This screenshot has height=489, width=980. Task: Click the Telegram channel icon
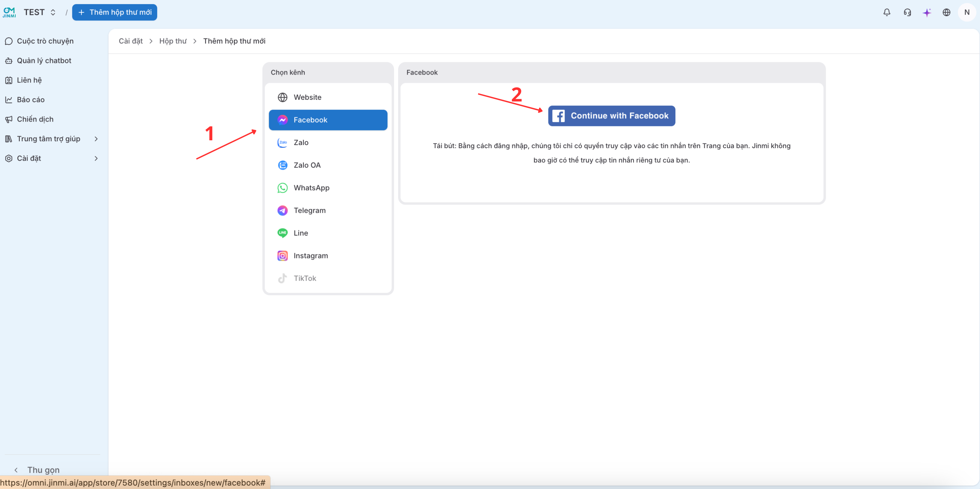282,210
